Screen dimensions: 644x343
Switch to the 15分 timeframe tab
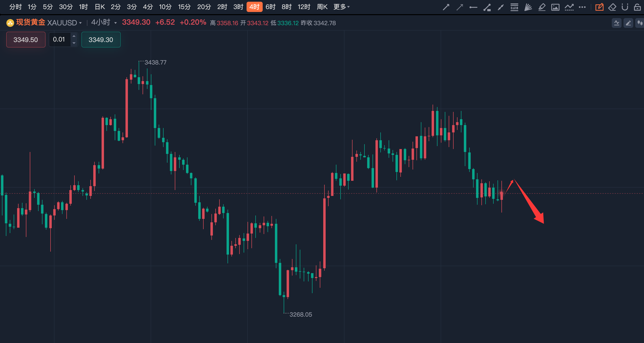(x=184, y=7)
